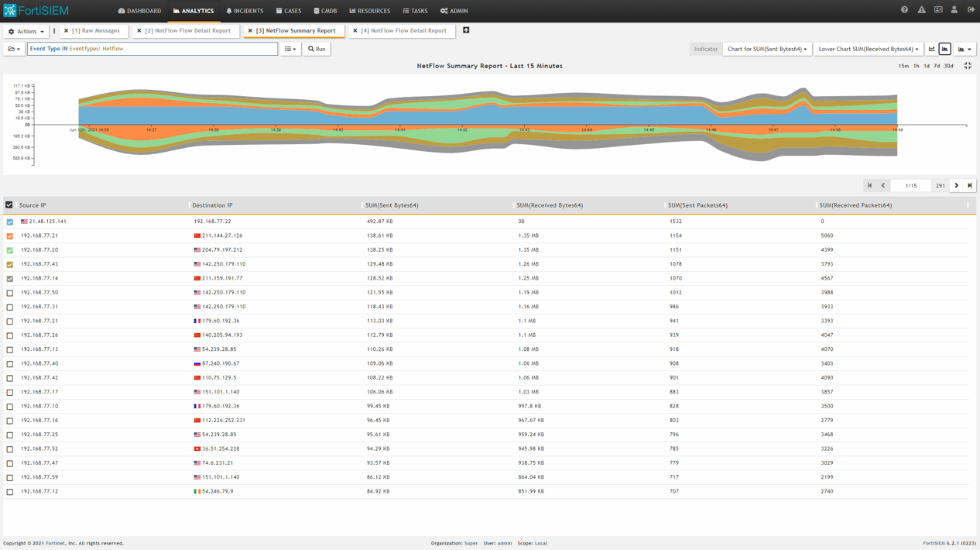Click the expand chart icon near time ranges
The image size is (980, 550).
point(968,66)
